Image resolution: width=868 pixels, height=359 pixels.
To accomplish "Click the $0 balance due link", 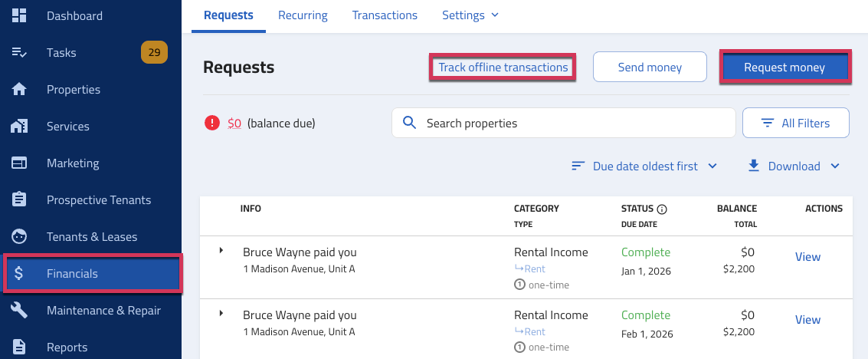I will click(x=234, y=123).
